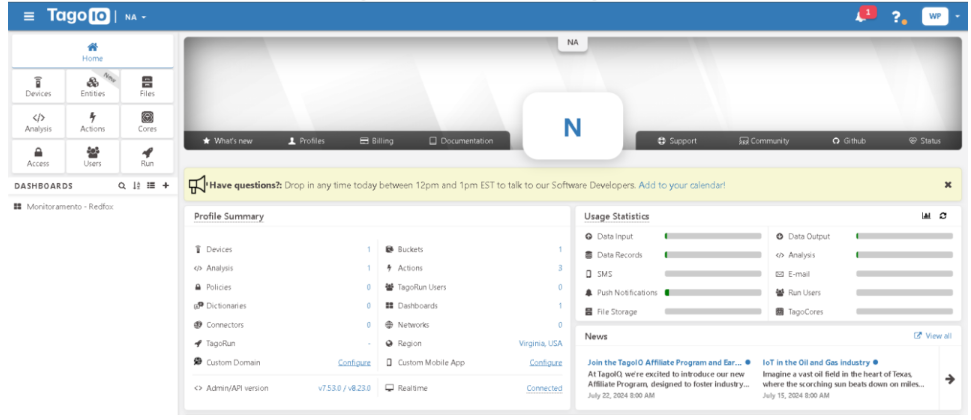
Task: Click the Data Output usage bar
Action: click(x=904, y=236)
